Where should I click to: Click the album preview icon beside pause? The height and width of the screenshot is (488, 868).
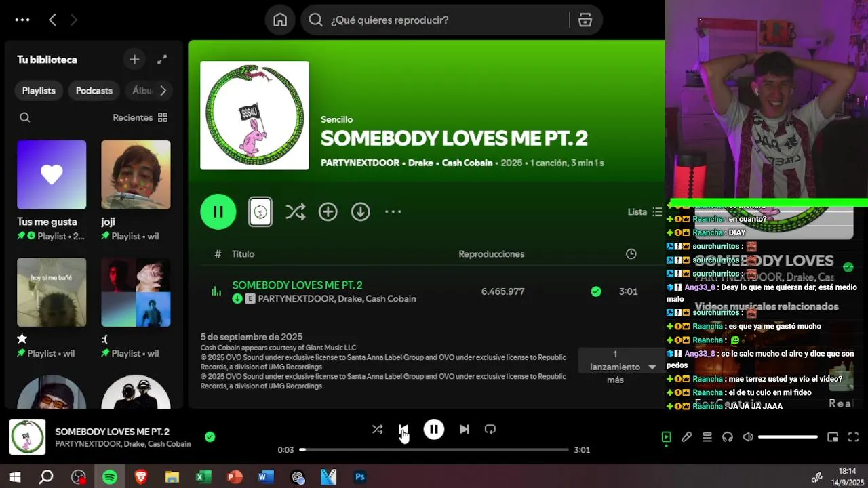point(260,212)
